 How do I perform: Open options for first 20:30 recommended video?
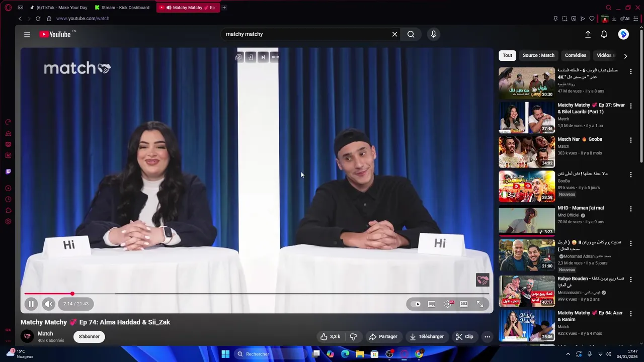630,71
